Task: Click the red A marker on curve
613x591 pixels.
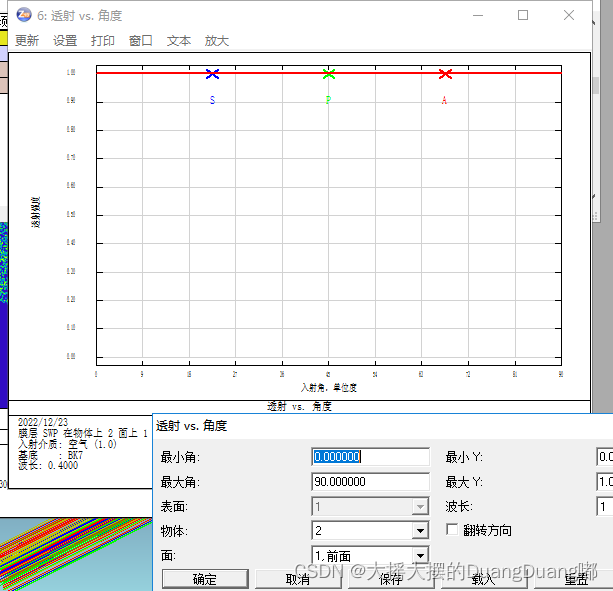Action: pyautogui.click(x=445, y=74)
